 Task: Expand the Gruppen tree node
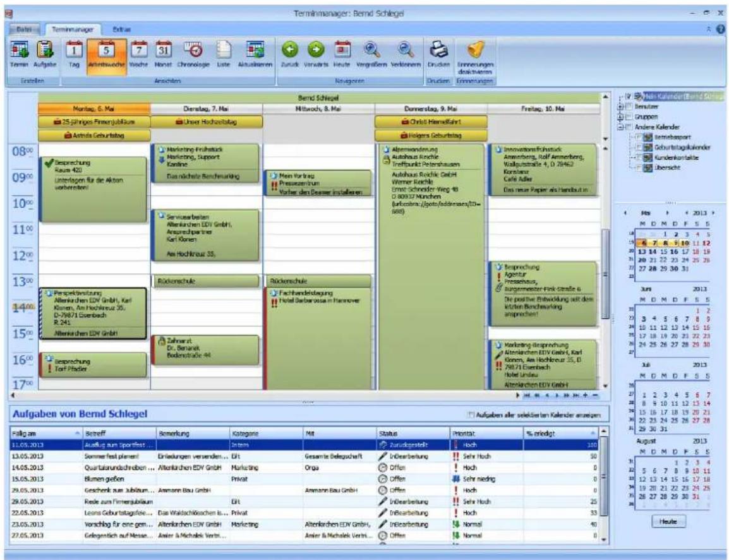[x=620, y=117]
